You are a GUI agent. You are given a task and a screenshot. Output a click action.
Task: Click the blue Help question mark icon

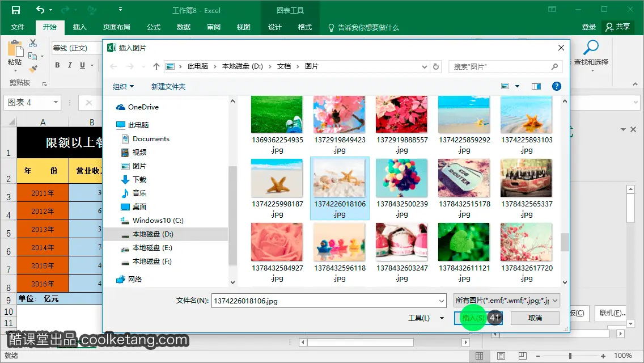pos(557,86)
